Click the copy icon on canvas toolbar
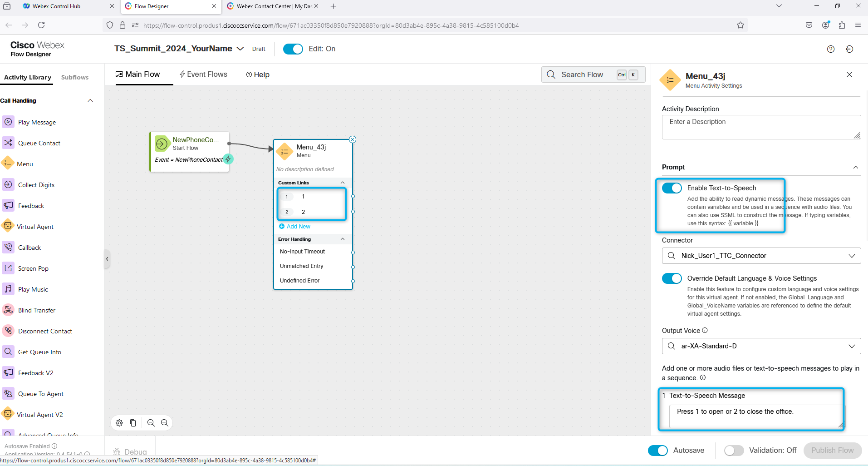 133,423
